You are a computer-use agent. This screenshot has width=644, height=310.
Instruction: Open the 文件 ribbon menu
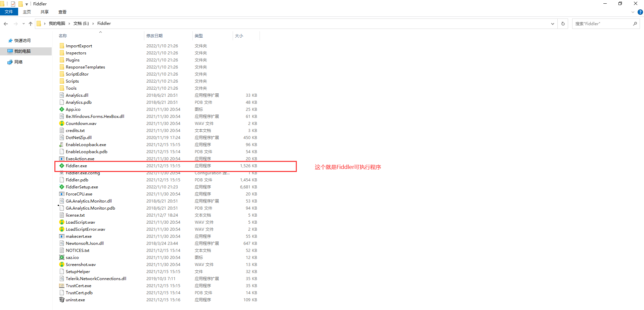coord(9,12)
